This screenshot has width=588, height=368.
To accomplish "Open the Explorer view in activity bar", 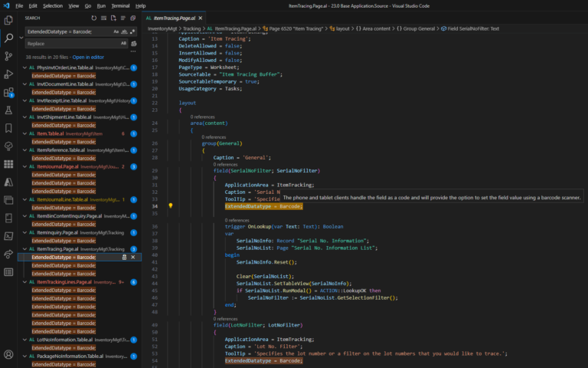I will 8,18.
